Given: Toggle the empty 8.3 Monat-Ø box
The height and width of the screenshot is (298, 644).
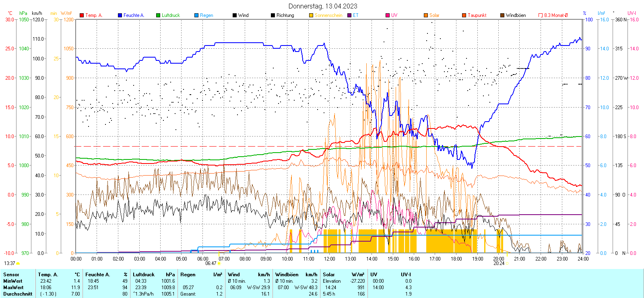Looking at the screenshot, I should (541, 15).
